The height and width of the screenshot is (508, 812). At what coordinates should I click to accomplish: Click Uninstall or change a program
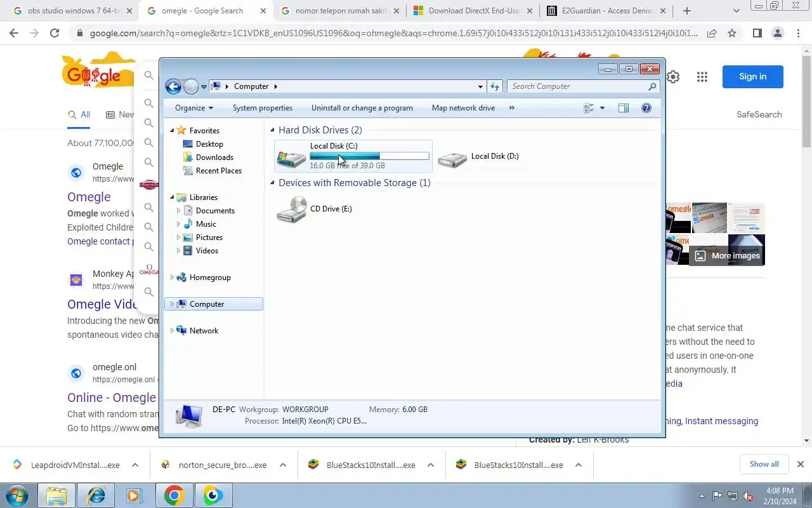point(362,108)
